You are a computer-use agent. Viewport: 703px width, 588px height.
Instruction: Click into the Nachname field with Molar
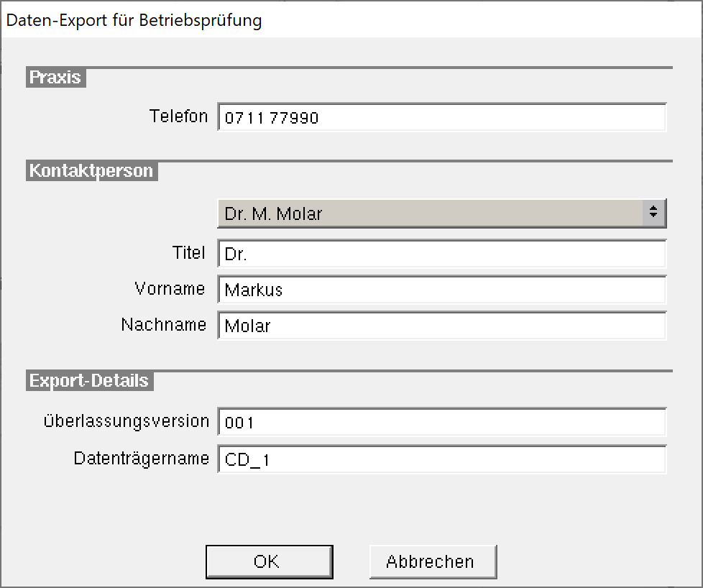click(x=441, y=326)
